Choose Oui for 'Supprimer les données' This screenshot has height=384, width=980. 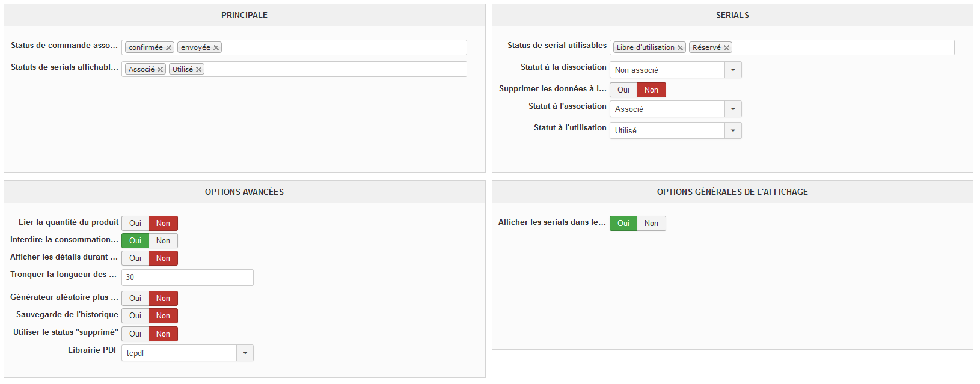pyautogui.click(x=623, y=90)
